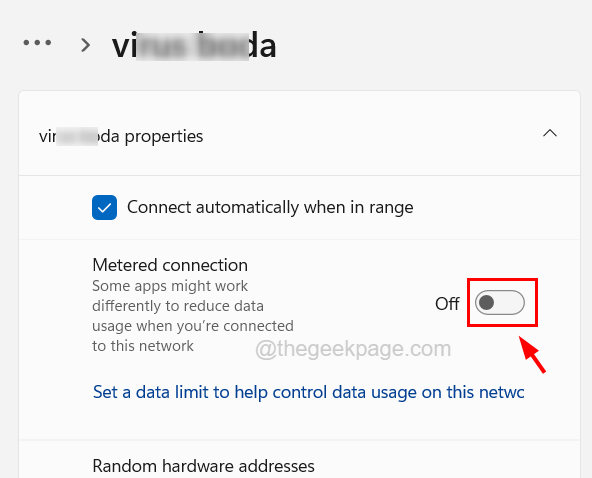Click the metered connection description text
The image size is (592, 478).
tap(193, 316)
